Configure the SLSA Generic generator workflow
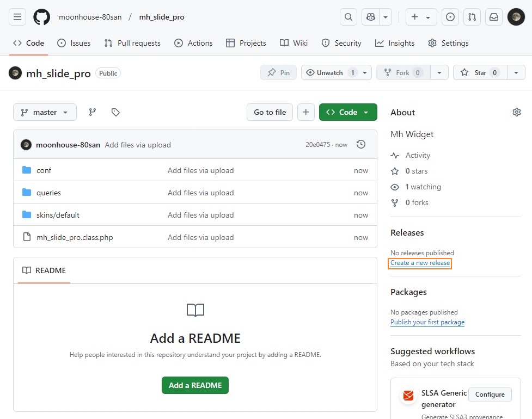Viewport: 532px width, 419px height. coord(490,395)
